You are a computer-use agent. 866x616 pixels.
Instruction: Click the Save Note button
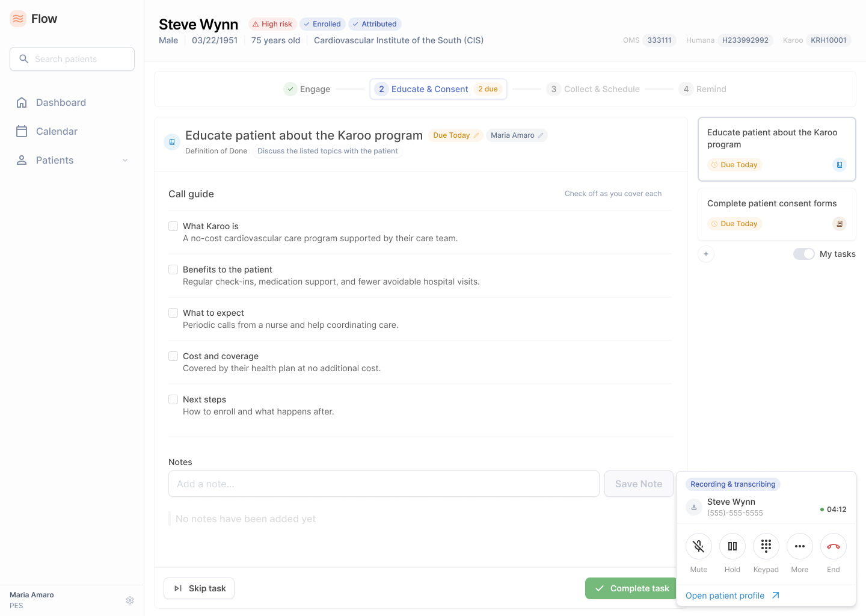(x=639, y=484)
